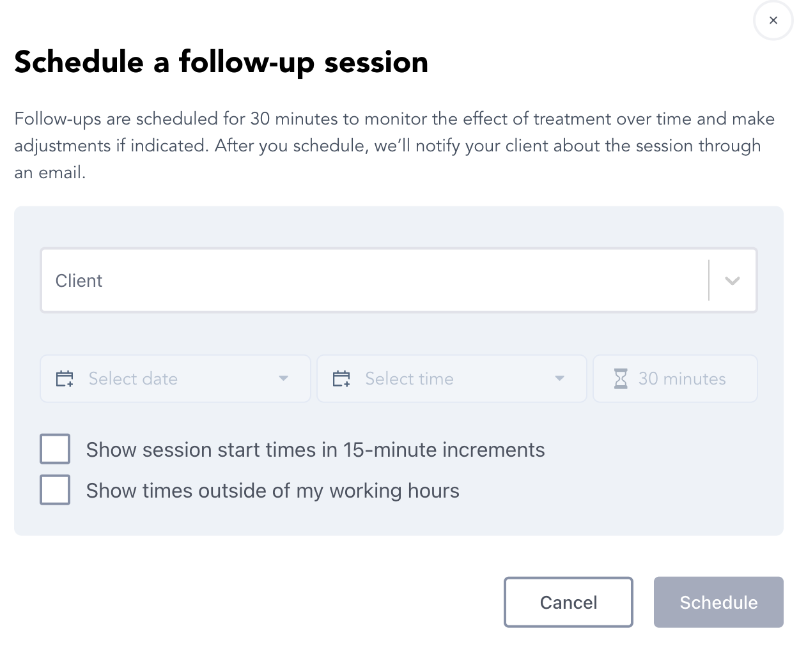Click the 'Select time' placeholder text
This screenshot has width=799, height=672.
409,379
